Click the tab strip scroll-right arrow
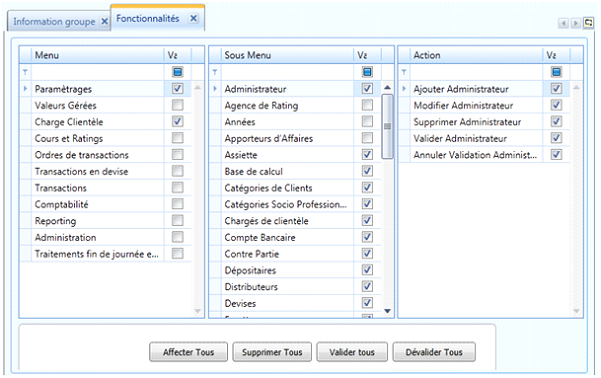Image resolution: width=601 pixels, height=378 pixels. 575,23
